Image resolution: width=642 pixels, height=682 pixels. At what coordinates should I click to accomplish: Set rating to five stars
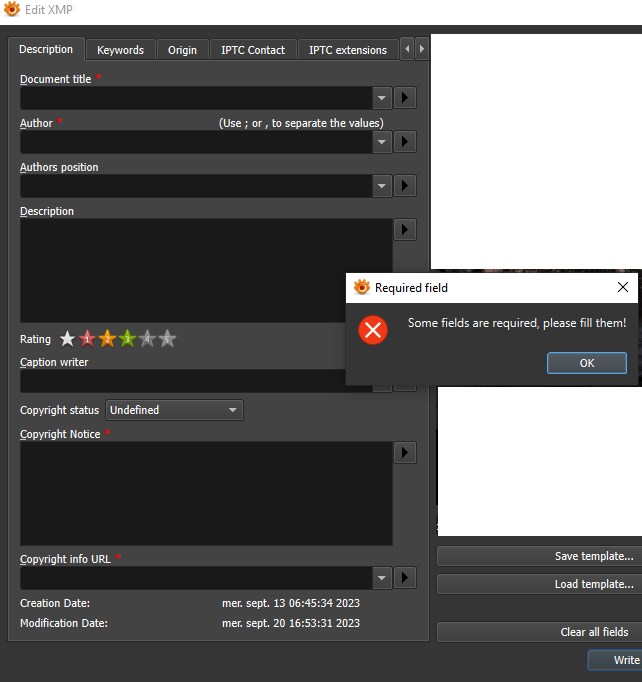click(167, 339)
